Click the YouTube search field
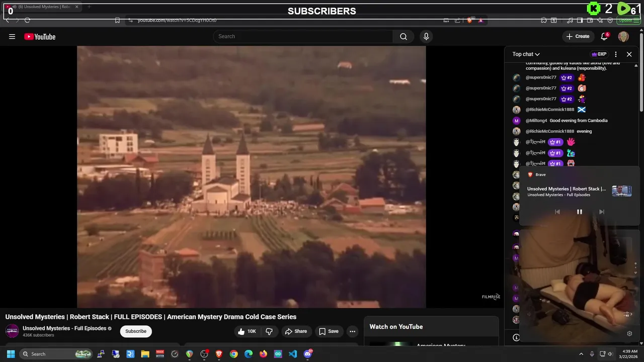The height and width of the screenshot is (362, 644). coord(303,36)
